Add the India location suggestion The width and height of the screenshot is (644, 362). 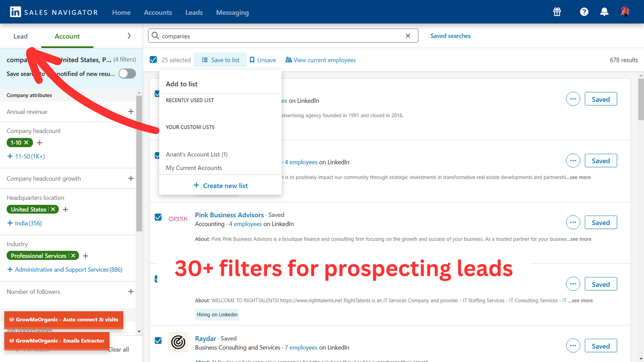(24, 223)
